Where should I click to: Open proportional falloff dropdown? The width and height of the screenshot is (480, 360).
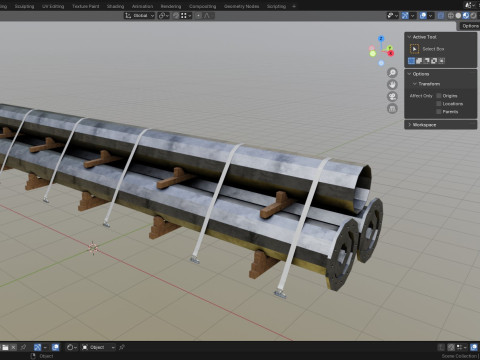coord(208,16)
